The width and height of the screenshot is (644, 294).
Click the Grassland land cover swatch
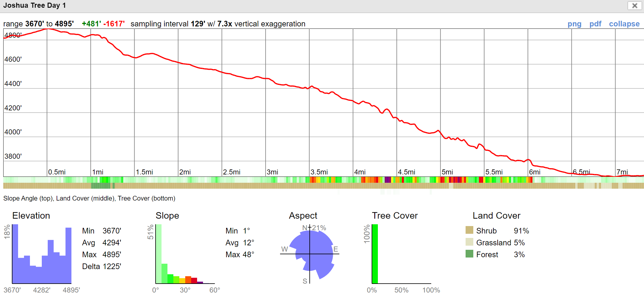point(469,242)
